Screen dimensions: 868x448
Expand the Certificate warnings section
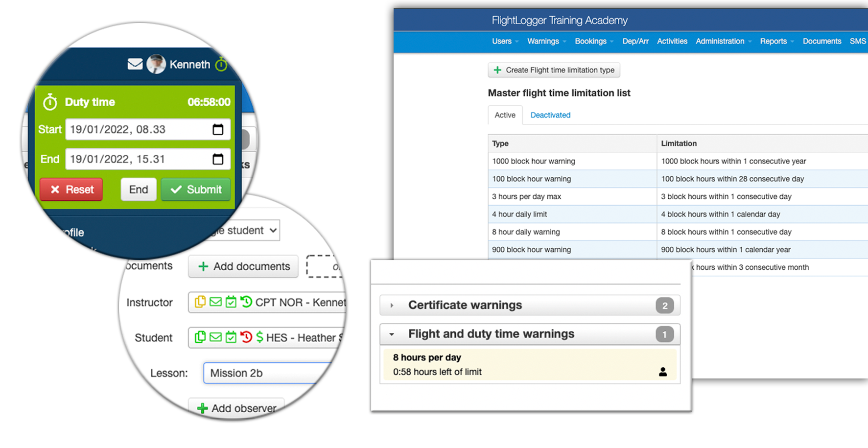pos(530,305)
